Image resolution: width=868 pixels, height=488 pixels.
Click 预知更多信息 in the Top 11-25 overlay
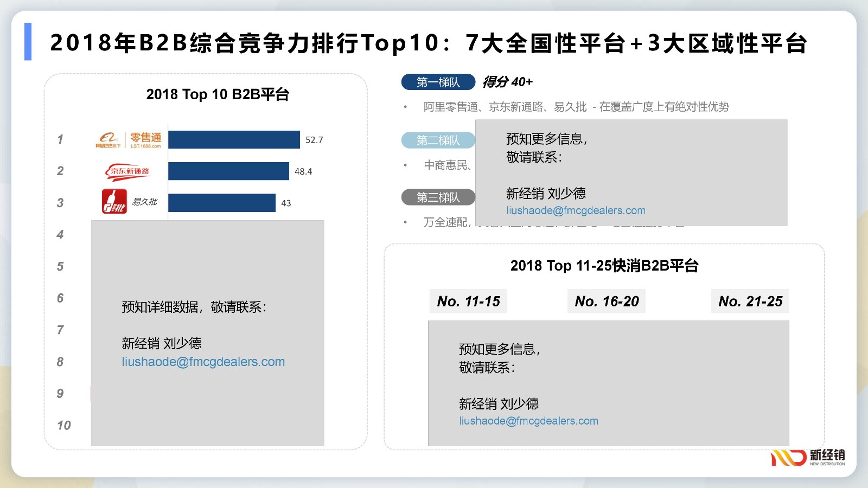pos(500,349)
